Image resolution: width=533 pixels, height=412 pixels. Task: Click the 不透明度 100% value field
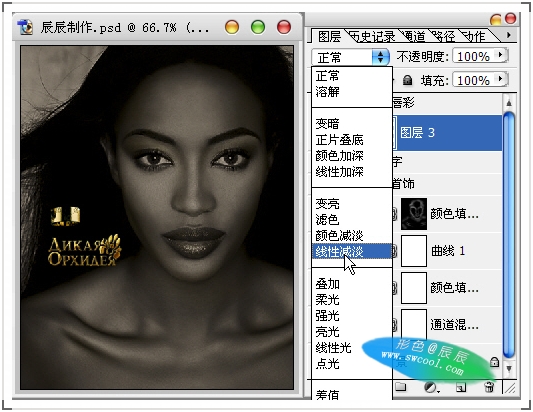click(x=474, y=56)
